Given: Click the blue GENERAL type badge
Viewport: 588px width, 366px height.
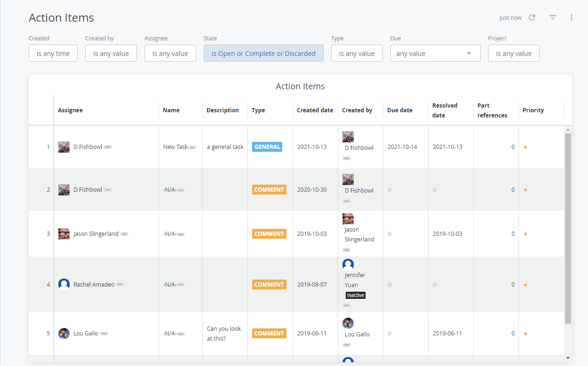Looking at the screenshot, I should click(267, 147).
